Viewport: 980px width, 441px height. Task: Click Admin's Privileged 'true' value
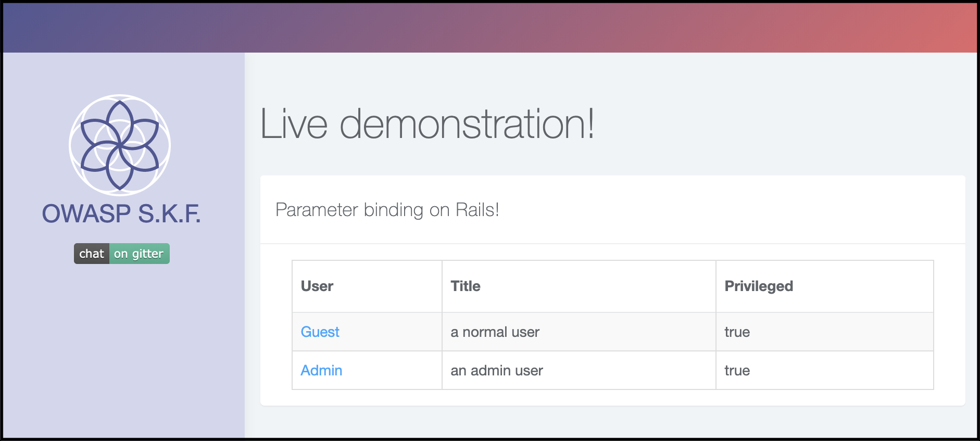click(x=737, y=371)
